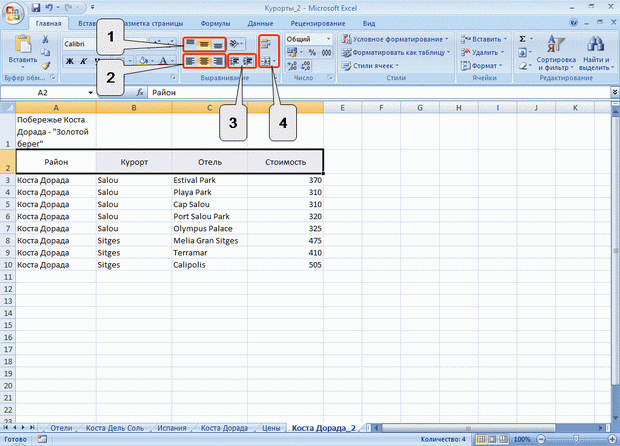Image resolution: width=620 pixels, height=446 pixels.
Task: Open Выравнивание dialog launcher
Action: click(x=276, y=77)
